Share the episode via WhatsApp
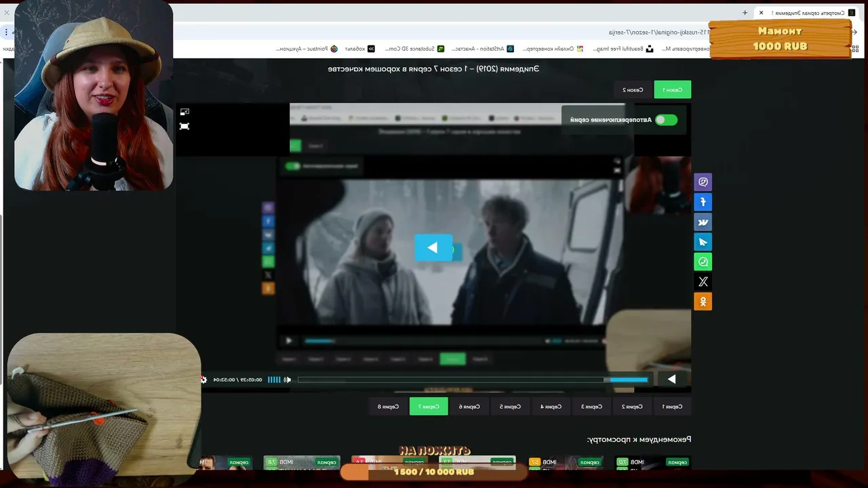Image resolution: width=868 pixels, height=488 pixels. 703,262
